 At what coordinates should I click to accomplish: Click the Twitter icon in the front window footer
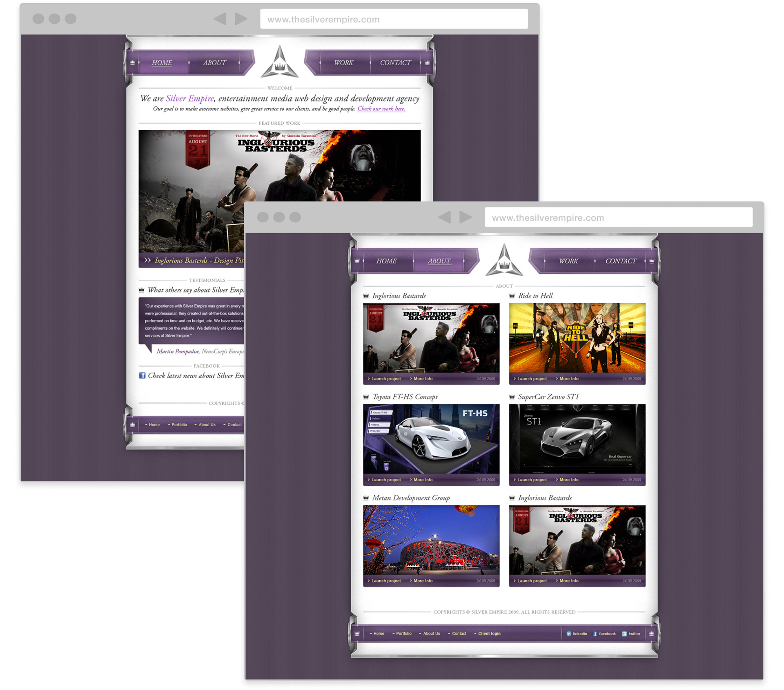click(624, 634)
